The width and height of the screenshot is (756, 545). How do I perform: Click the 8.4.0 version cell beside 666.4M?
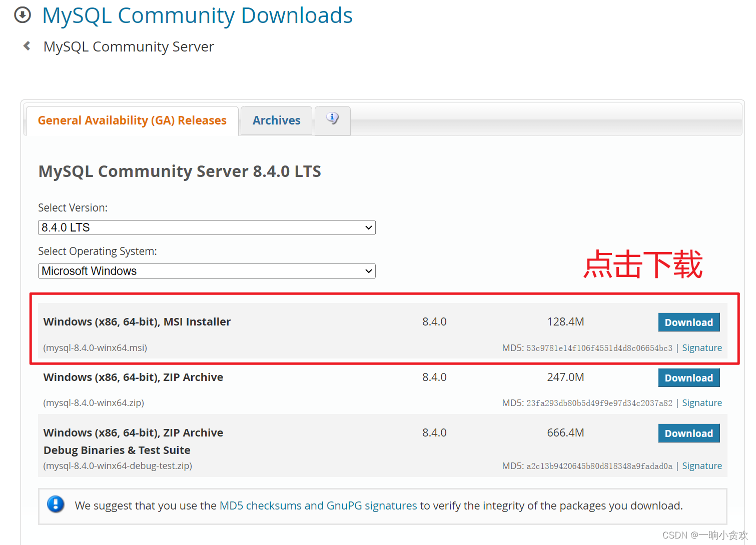pyautogui.click(x=434, y=432)
